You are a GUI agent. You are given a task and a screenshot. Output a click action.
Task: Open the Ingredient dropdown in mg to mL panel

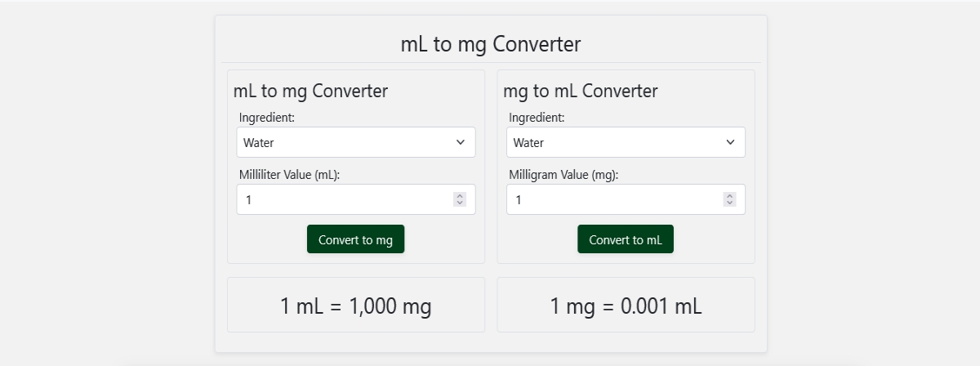point(626,142)
